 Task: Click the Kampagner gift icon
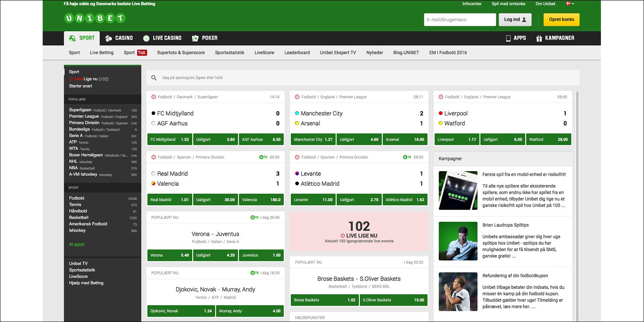[539, 38]
